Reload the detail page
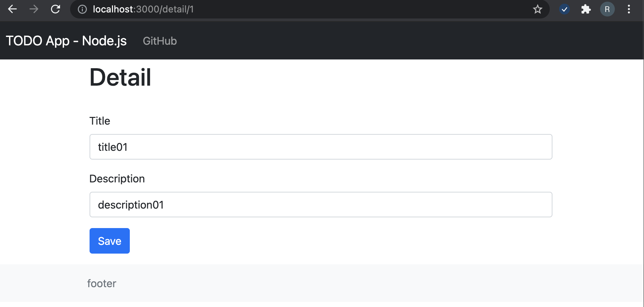This screenshot has height=307, width=644. [x=55, y=9]
